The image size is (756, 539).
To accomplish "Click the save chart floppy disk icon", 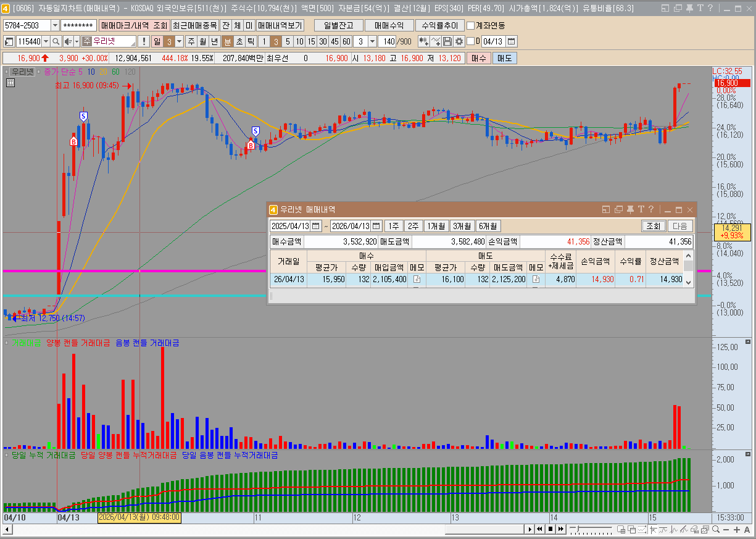I will click(x=447, y=41).
